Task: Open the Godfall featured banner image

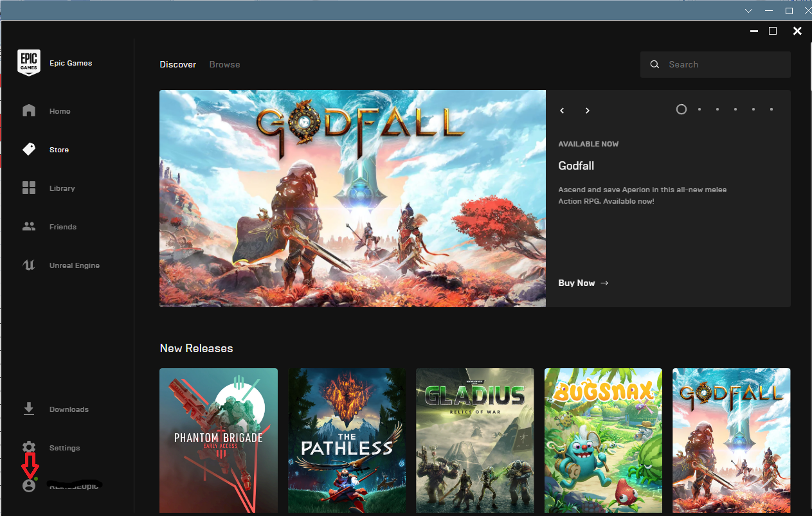Action: [x=352, y=198]
